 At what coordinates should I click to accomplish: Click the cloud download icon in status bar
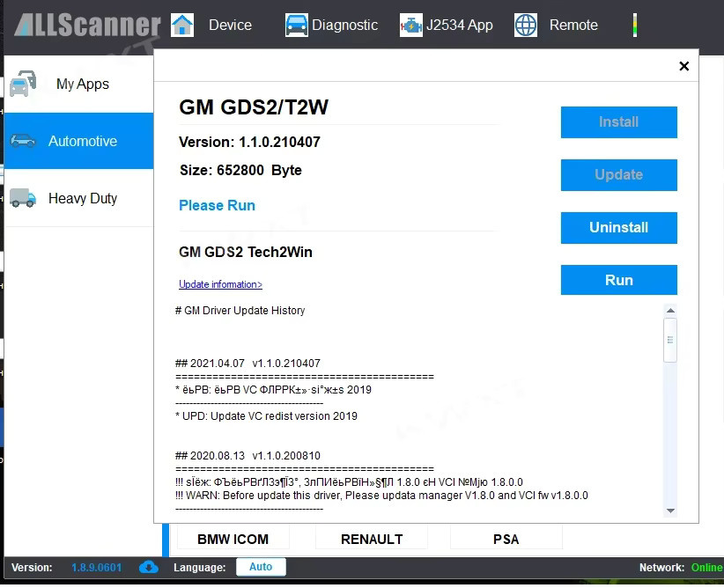149,567
